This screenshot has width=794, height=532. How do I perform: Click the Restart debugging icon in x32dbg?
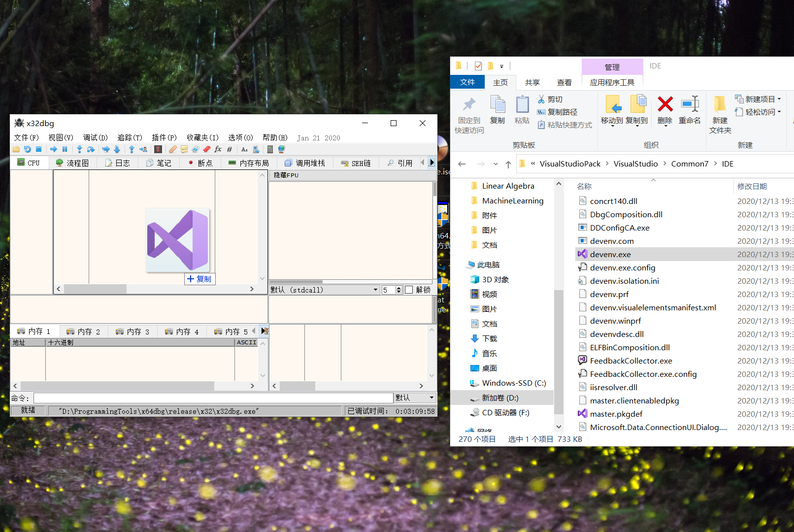[x=28, y=149]
